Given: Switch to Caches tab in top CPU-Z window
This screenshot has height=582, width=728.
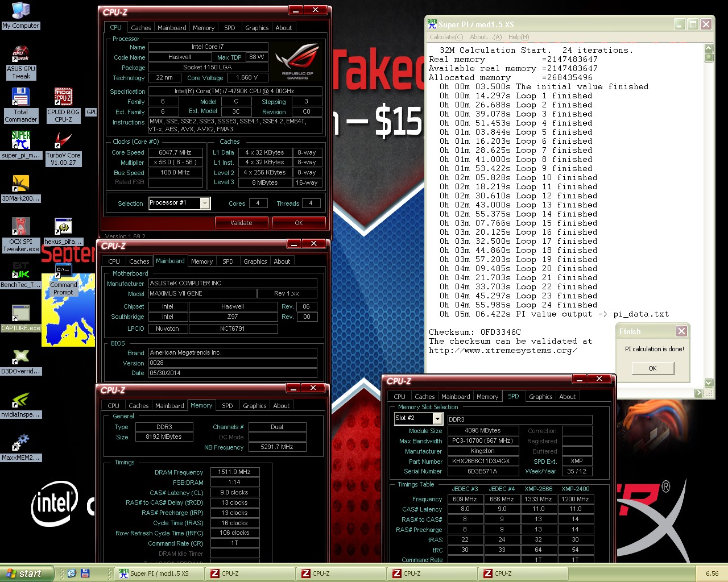Looking at the screenshot, I should (141, 27).
